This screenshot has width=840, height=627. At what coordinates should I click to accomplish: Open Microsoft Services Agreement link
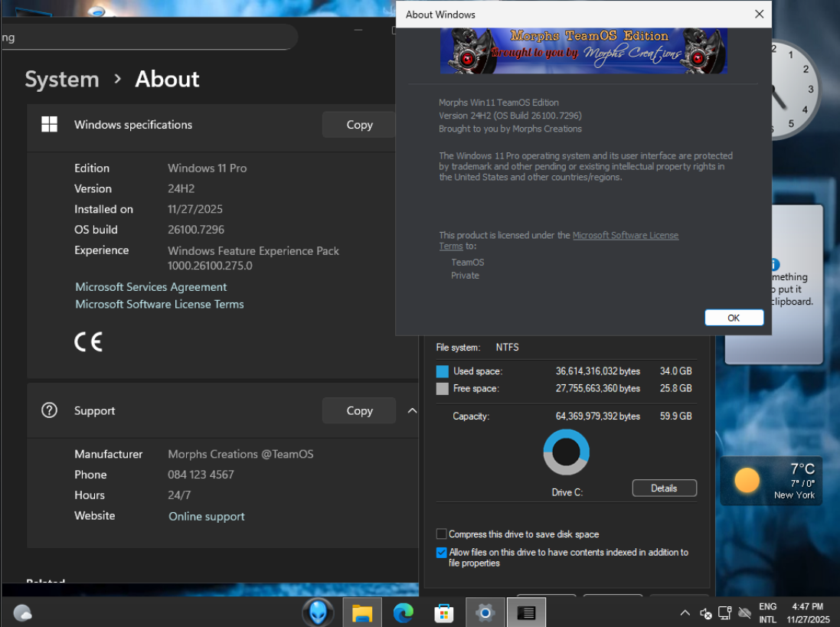pyautogui.click(x=151, y=287)
